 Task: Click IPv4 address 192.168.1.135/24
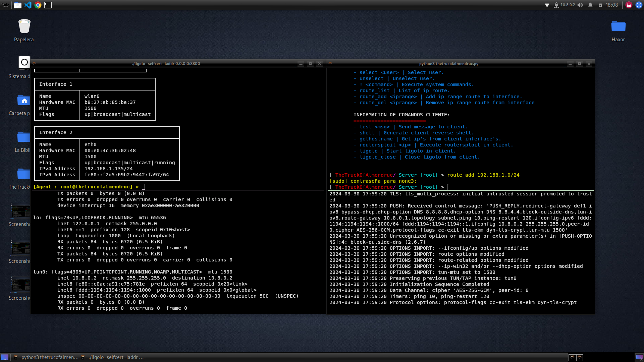pyautogui.click(x=108, y=169)
